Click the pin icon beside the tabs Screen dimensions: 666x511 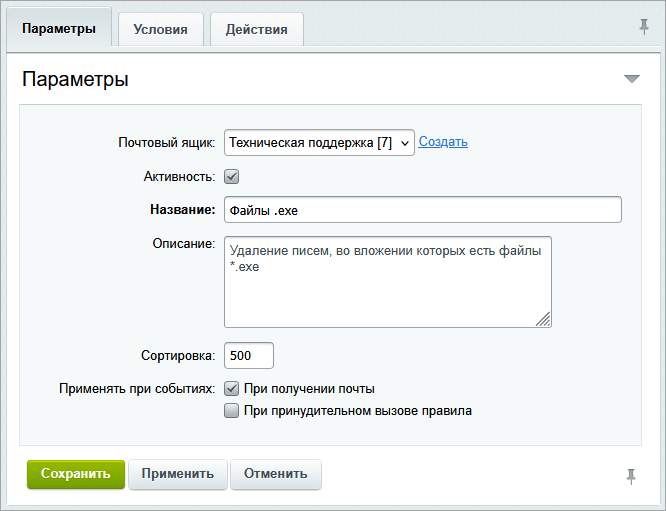point(644,26)
